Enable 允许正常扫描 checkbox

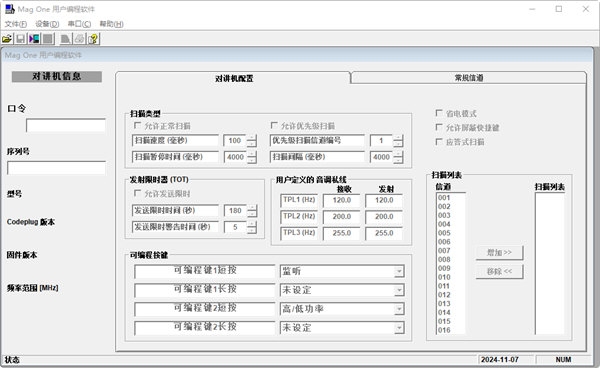137,125
